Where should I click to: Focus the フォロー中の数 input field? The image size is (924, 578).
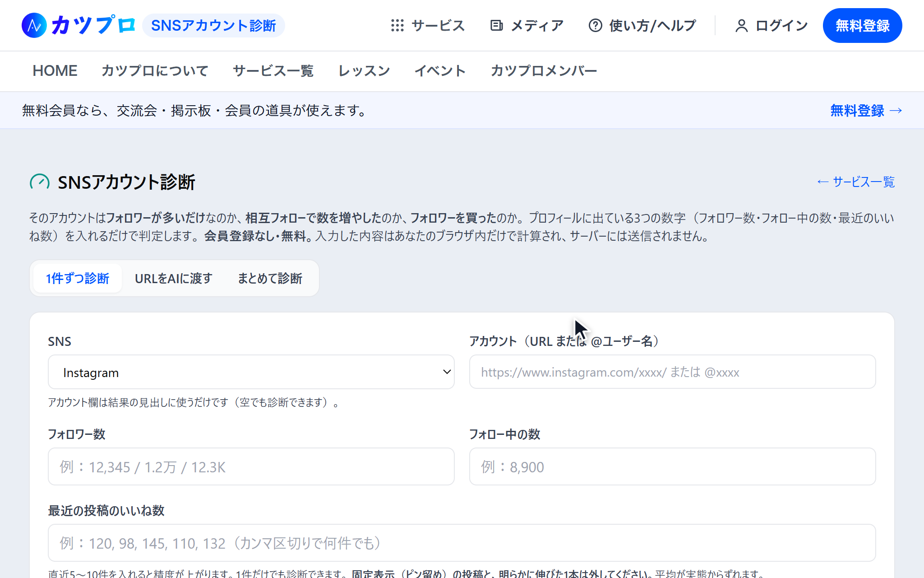click(x=672, y=466)
